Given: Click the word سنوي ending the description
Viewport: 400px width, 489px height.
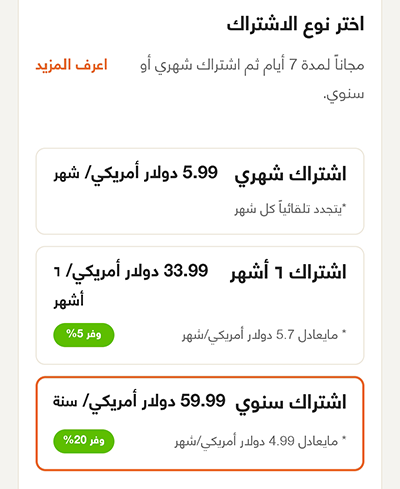Looking at the screenshot, I should click(x=344, y=94).
